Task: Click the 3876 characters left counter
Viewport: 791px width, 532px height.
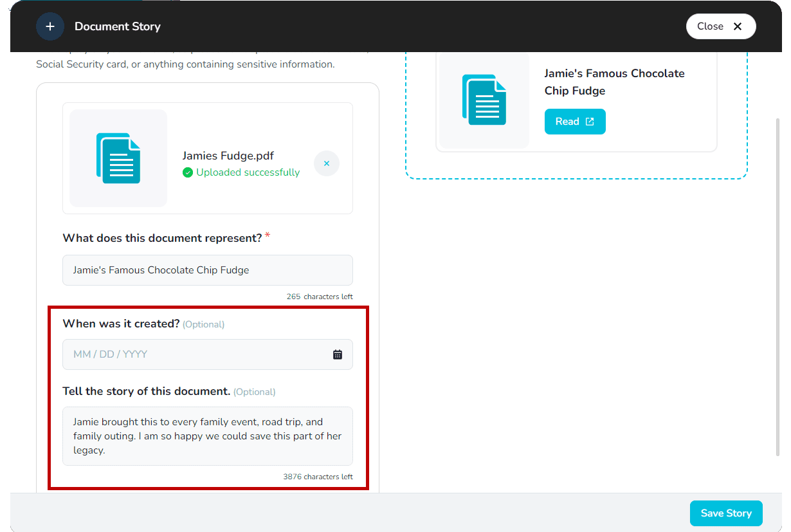Action: [x=318, y=477]
